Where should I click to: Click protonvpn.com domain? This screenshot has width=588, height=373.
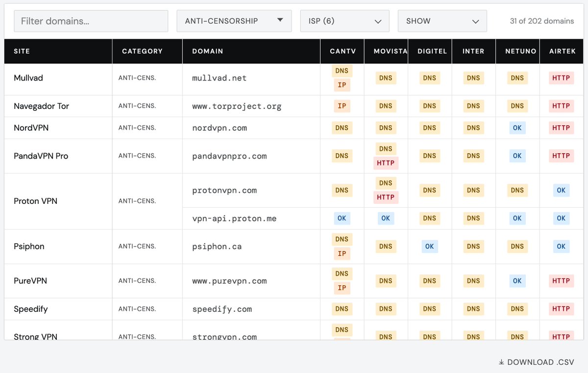point(224,191)
